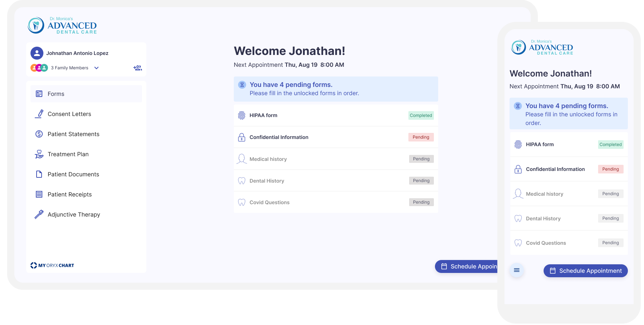Screen dimensions: 644x325
Task: Open HIPAA form in mobile list
Action: point(569,144)
